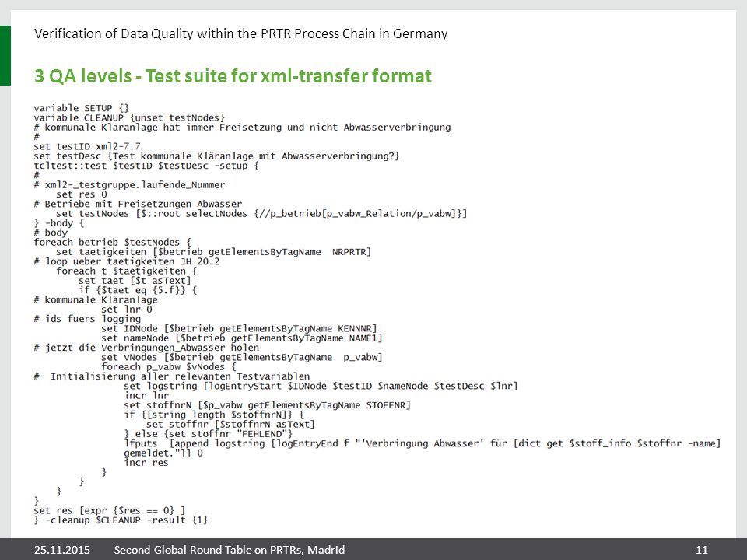
Task: Click the line 'set logstring [logEntryStart $IDNode'
Action: [321, 387]
